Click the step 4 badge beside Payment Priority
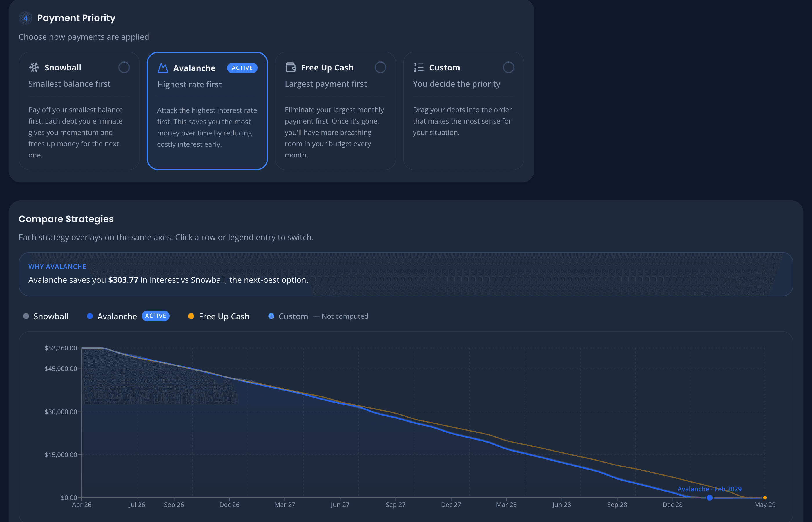This screenshot has height=522, width=812. [x=26, y=18]
